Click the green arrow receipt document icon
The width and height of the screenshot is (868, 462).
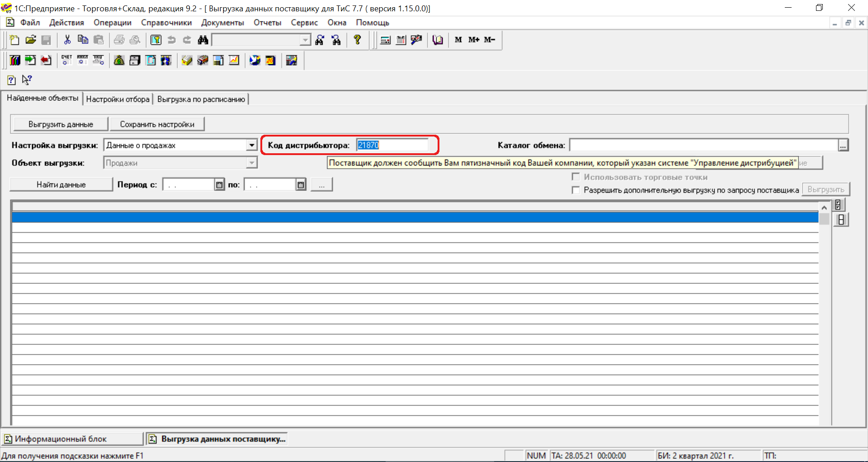click(30, 60)
